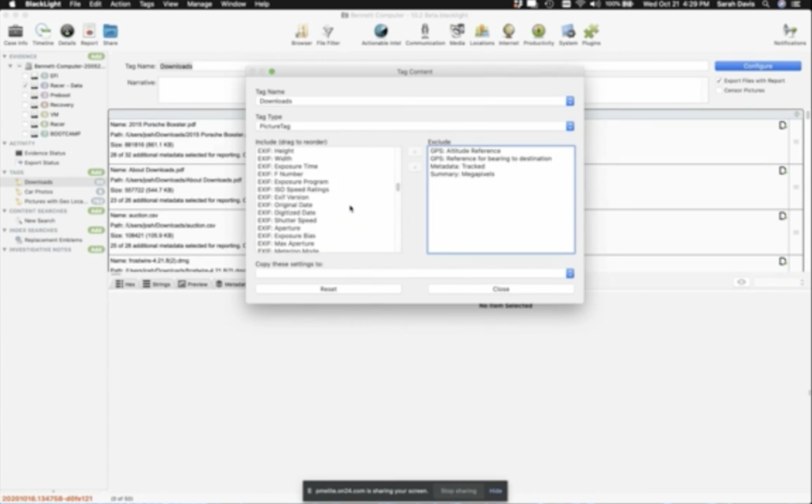Open the Notifications icon
The image size is (812, 504).
pos(790,32)
